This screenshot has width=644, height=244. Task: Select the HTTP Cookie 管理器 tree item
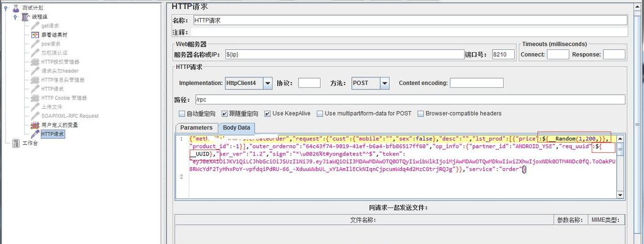(x=64, y=98)
